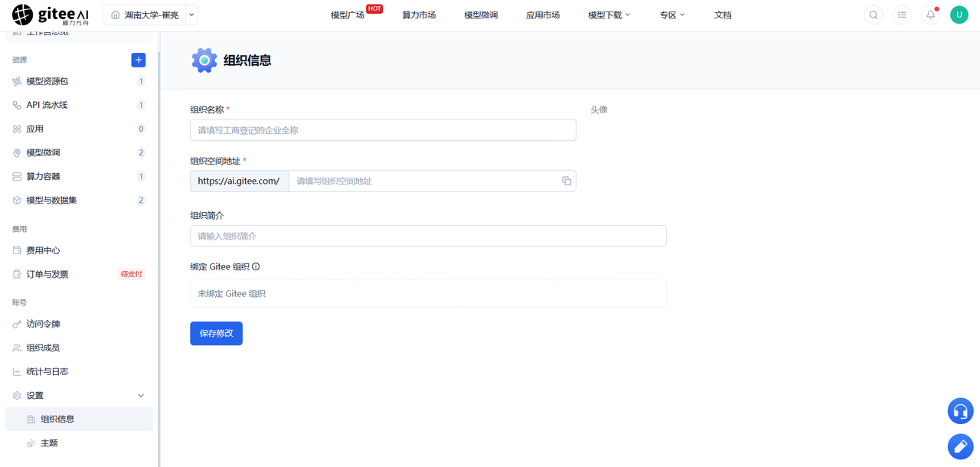This screenshot has height=467, width=980.
Task: Click the 统计与日志 chart icon
Action: click(17, 371)
